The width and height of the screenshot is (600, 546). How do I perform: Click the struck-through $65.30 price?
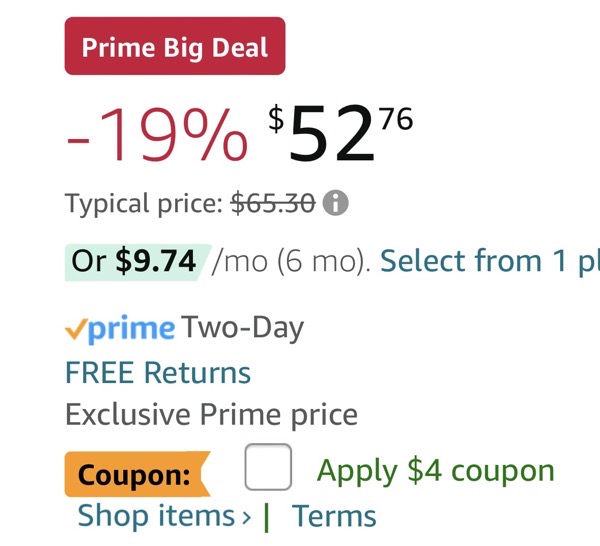tap(273, 204)
